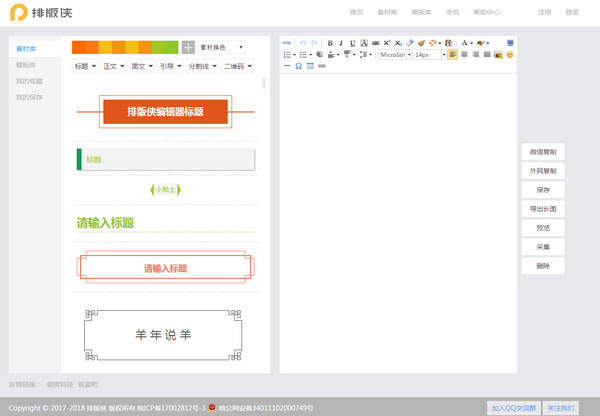
Task: Click the format painter brush icon
Action: click(x=421, y=43)
